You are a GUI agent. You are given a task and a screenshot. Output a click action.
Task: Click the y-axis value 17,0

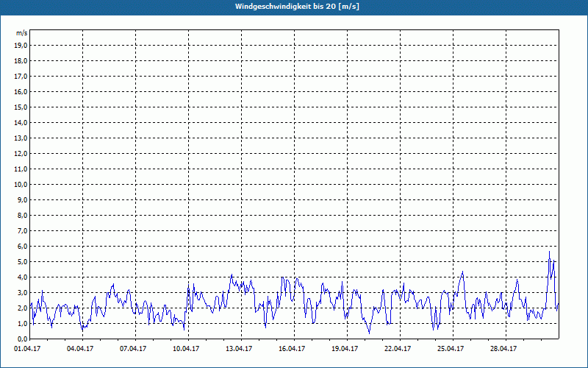21,77
